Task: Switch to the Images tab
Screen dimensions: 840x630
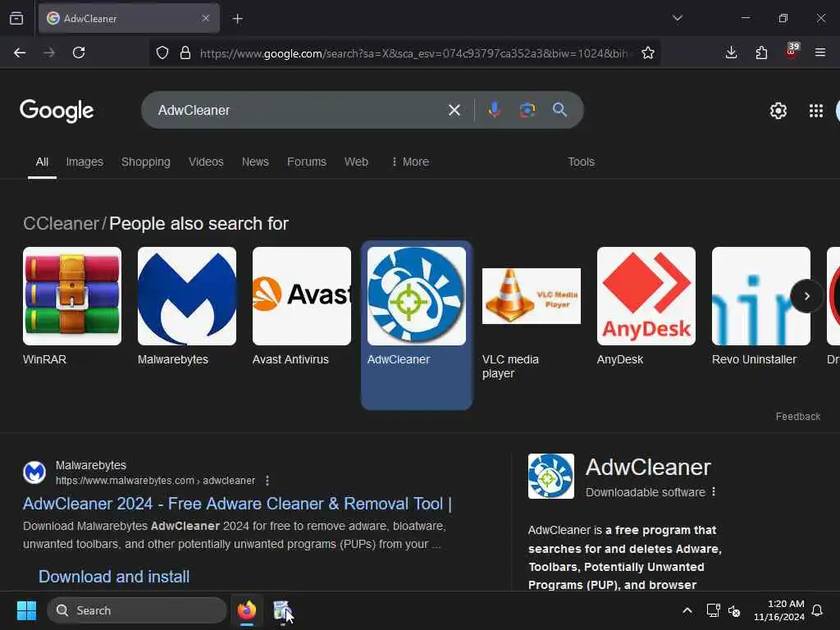Action: [84, 162]
